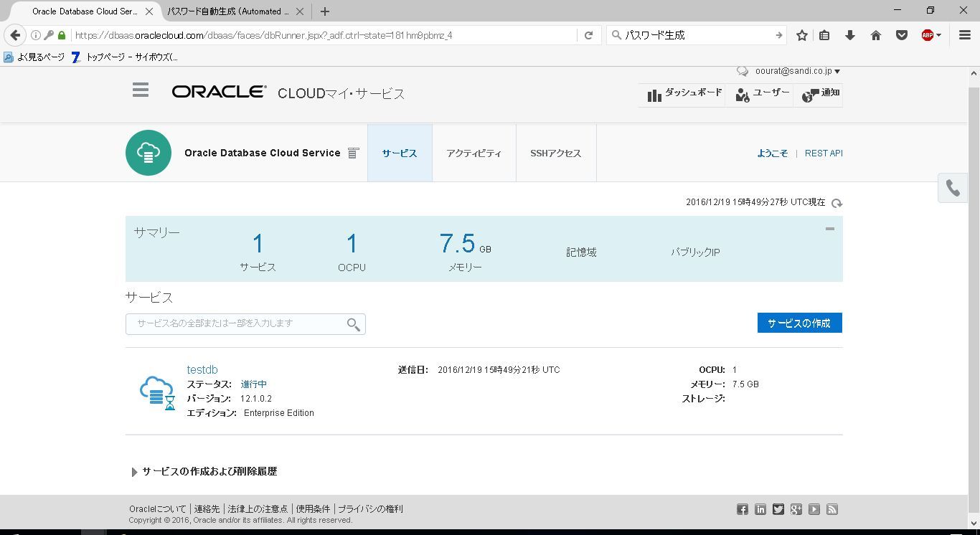Open the testdb service link

[x=202, y=370]
